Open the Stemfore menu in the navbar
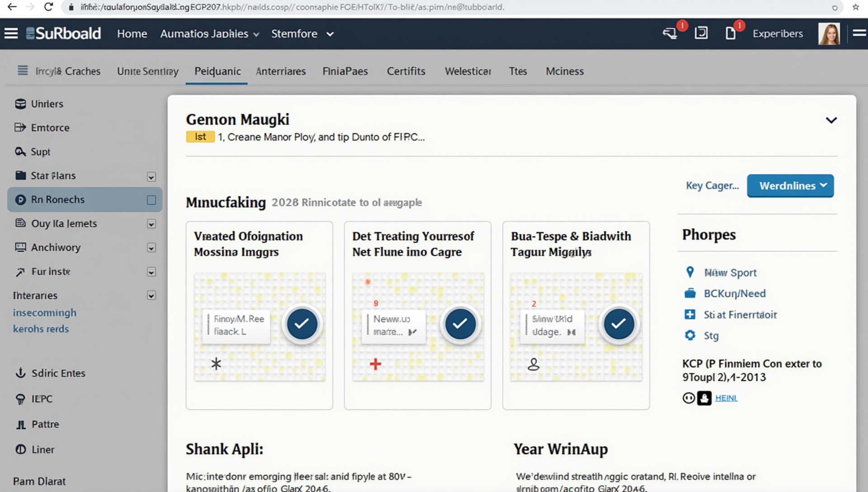868x492 pixels. pyautogui.click(x=302, y=34)
